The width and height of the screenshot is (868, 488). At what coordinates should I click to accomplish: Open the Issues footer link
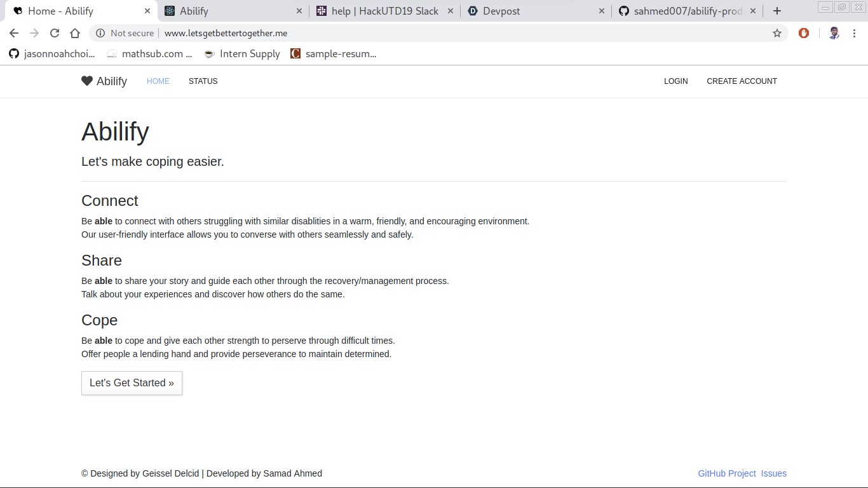pos(774,473)
